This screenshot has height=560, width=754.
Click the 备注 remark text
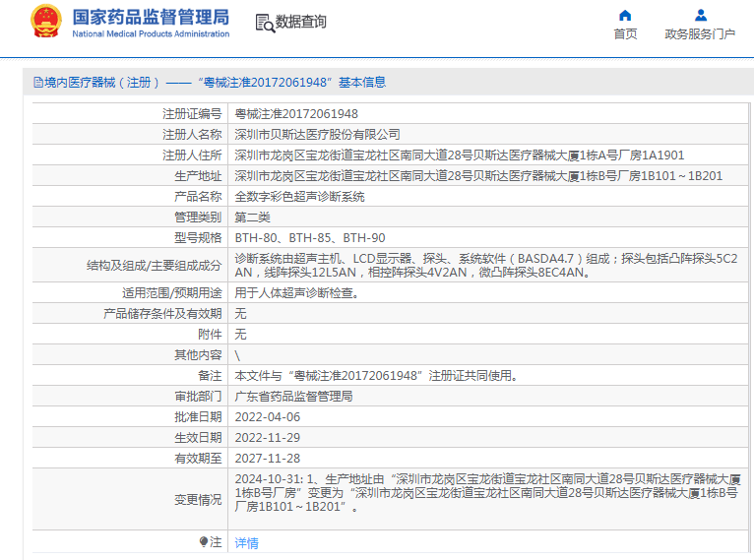tap(376, 375)
